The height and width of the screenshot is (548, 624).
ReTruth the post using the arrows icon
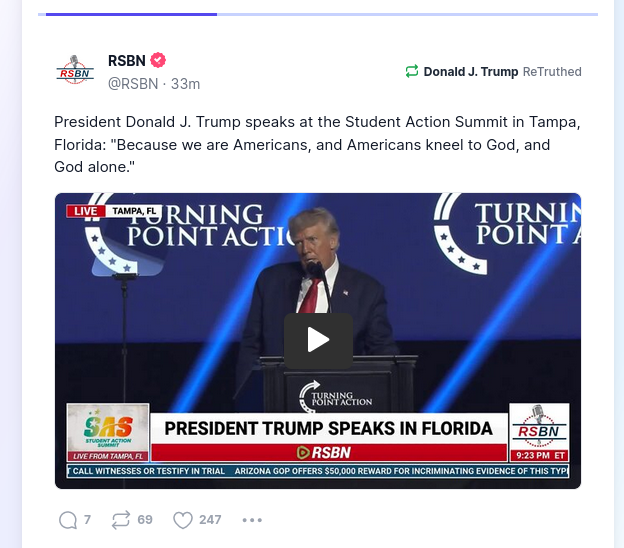click(x=121, y=520)
